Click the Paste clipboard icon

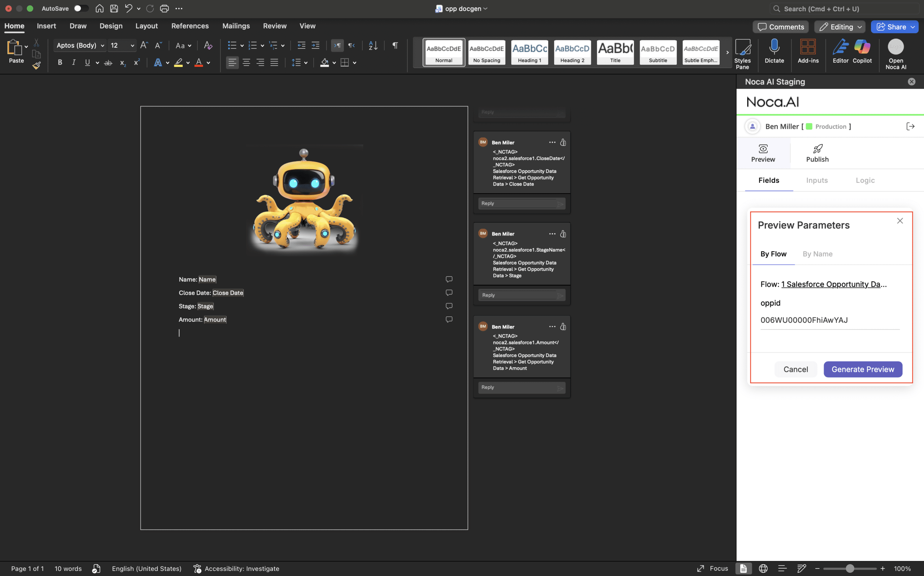coord(14,48)
